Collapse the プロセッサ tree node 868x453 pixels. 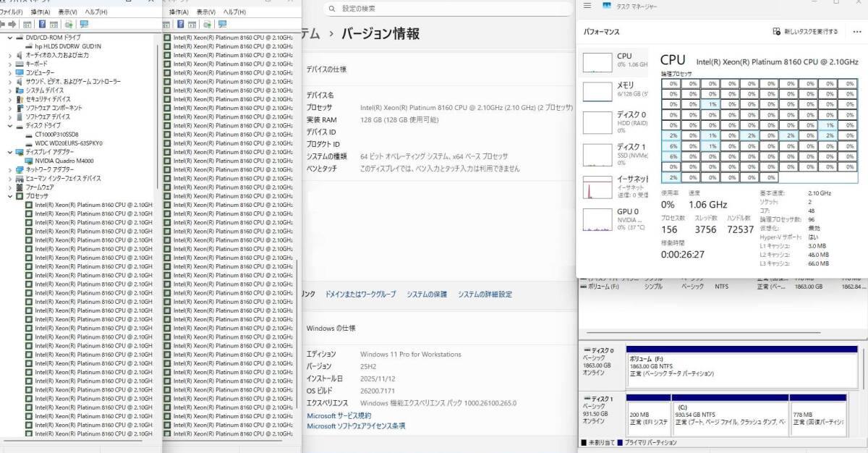[x=9, y=196]
